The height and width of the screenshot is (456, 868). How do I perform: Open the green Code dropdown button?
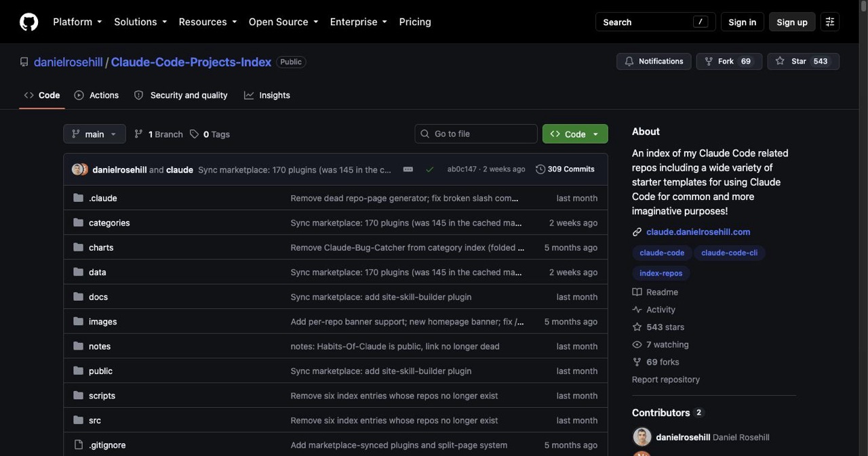575,134
